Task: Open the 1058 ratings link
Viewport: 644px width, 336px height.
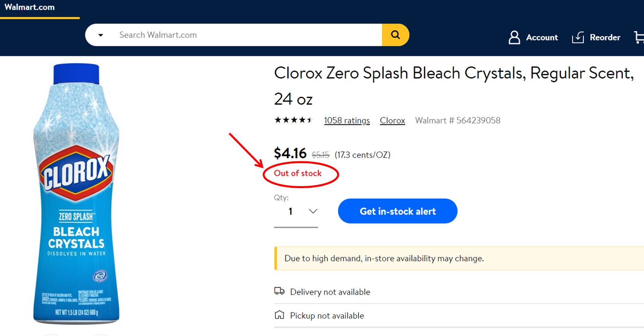Action: pyautogui.click(x=347, y=120)
